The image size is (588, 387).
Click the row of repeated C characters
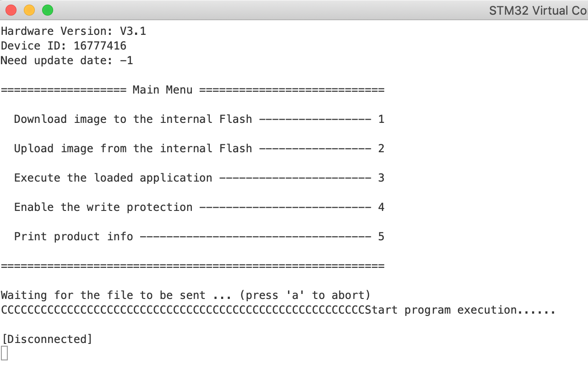(x=183, y=310)
